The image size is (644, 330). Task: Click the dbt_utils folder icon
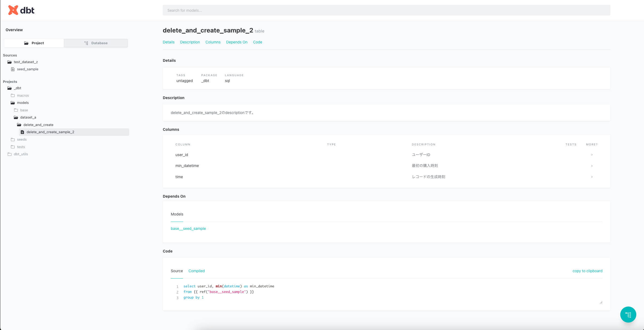[x=10, y=154]
